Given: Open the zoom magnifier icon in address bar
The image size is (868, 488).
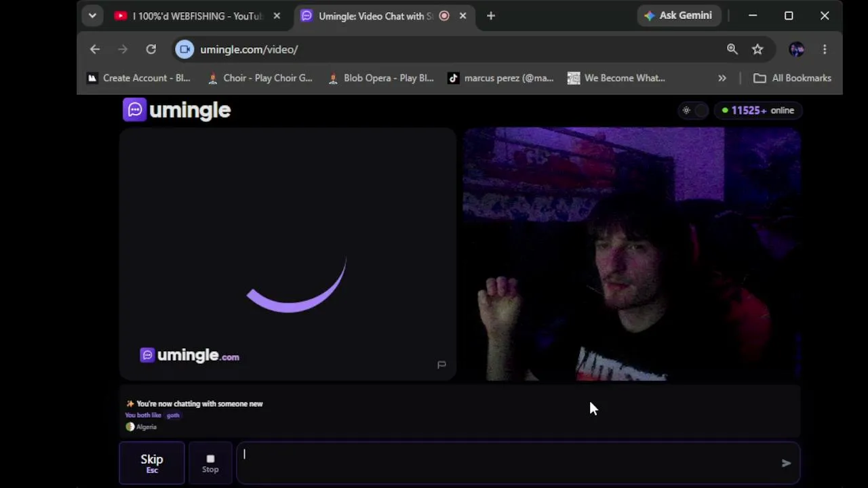Looking at the screenshot, I should (x=732, y=49).
